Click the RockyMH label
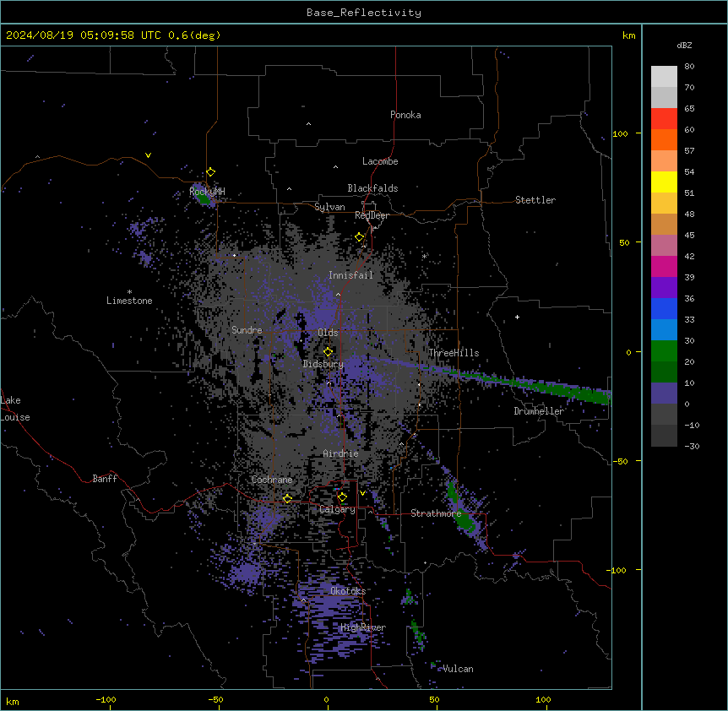 pos(207,191)
